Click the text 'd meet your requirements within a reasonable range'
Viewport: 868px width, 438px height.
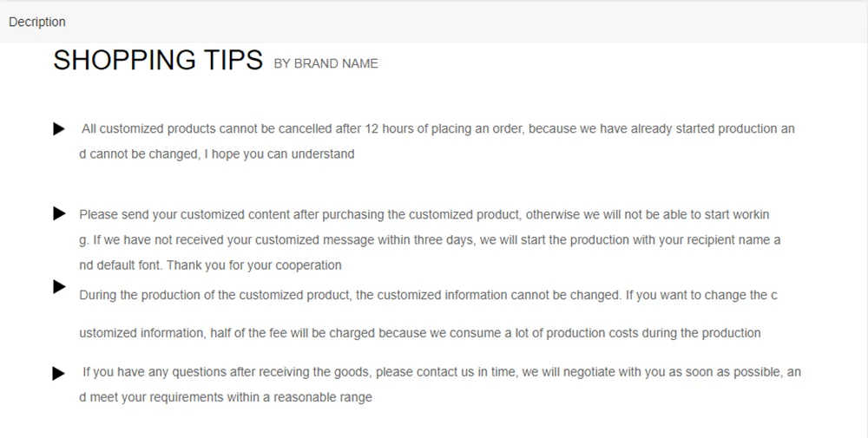tap(226, 397)
